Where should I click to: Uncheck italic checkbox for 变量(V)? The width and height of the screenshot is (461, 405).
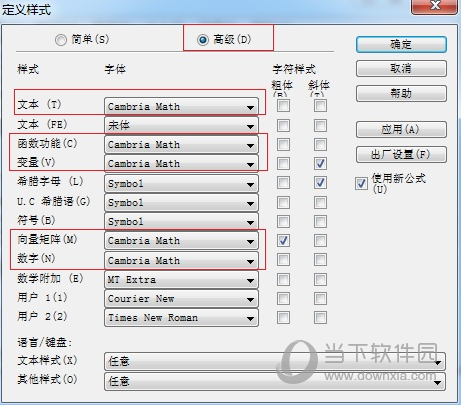(320, 164)
